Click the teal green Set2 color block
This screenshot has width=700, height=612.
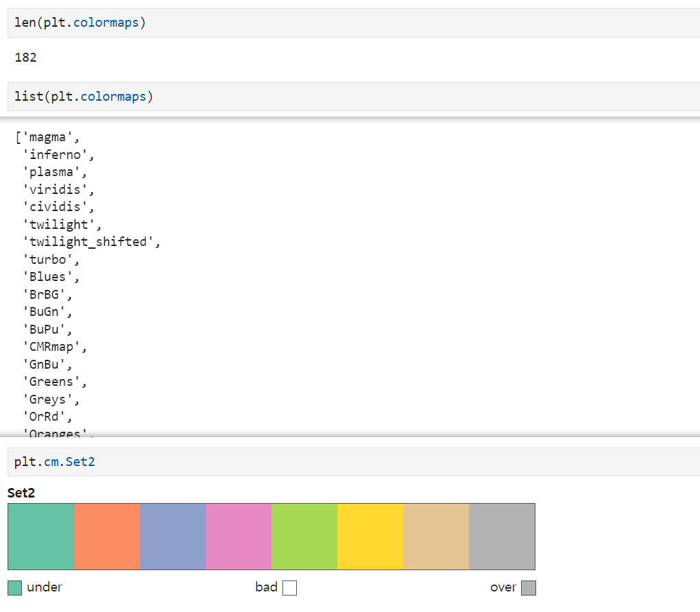41,537
